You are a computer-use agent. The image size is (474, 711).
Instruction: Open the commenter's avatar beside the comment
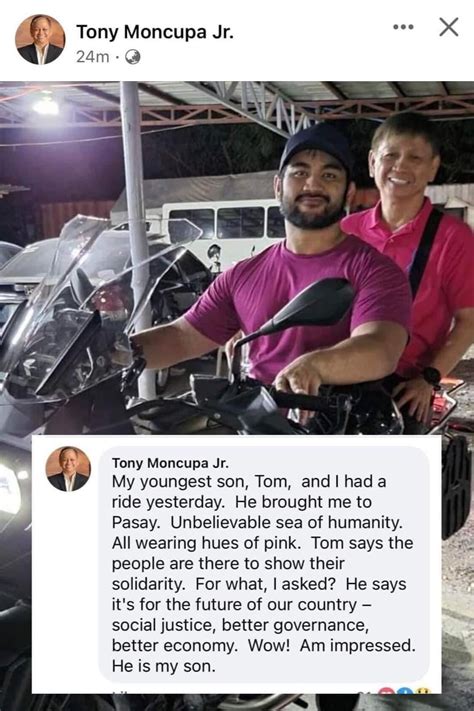click(x=68, y=469)
